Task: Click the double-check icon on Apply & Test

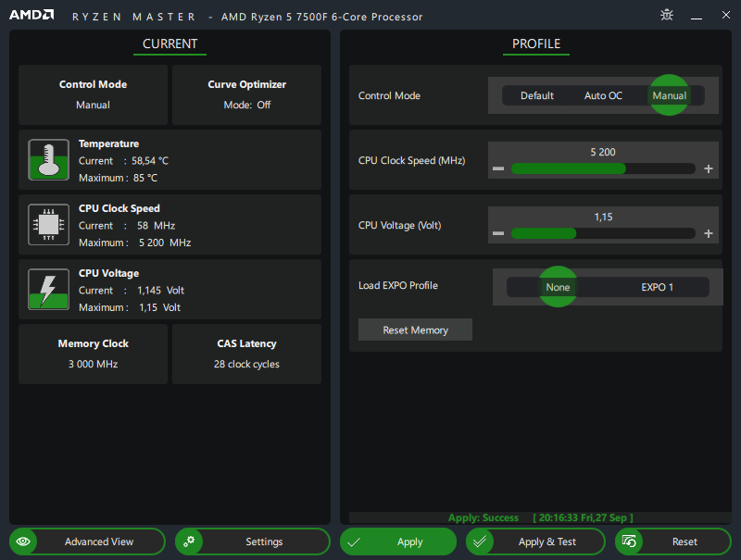Action: click(x=480, y=541)
